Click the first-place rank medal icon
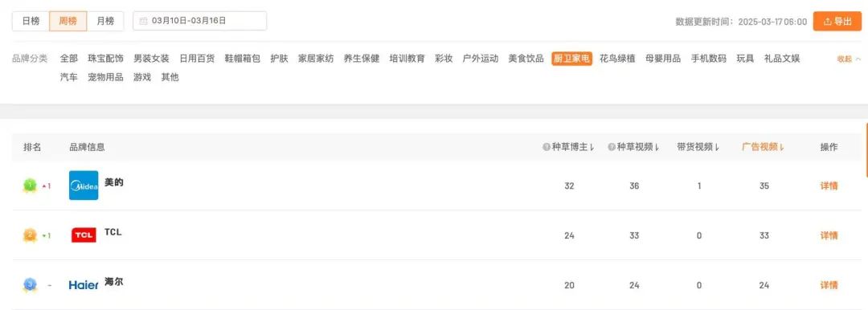This screenshot has height=310, width=868. (30, 186)
